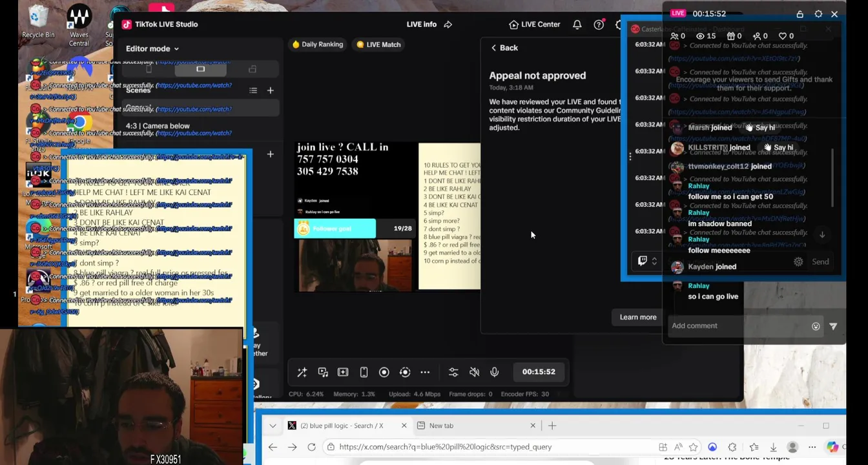
Task: Click the gifts count icon in overlay
Action: click(x=734, y=36)
